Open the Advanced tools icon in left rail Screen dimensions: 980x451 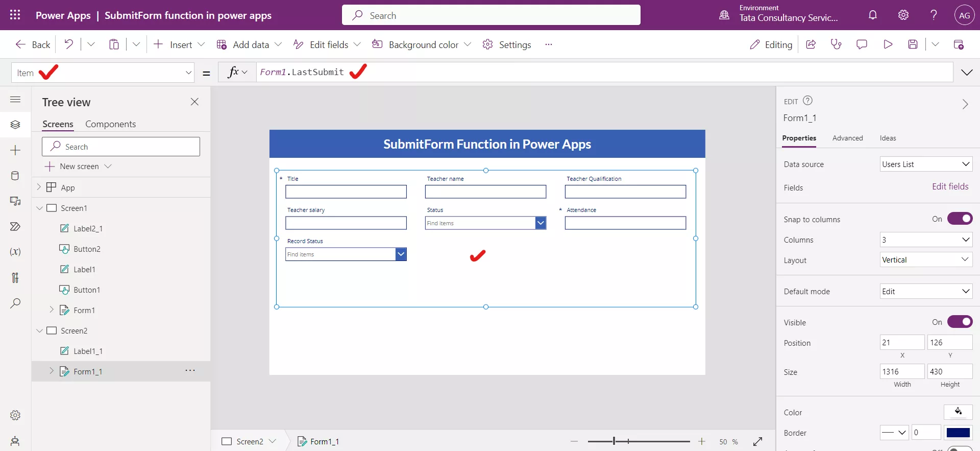pyautogui.click(x=15, y=277)
